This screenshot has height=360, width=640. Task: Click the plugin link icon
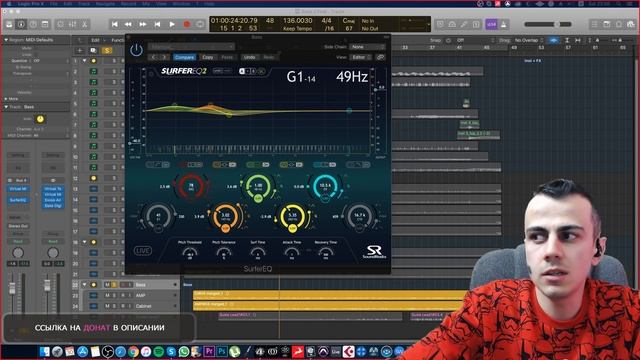coord(380,57)
